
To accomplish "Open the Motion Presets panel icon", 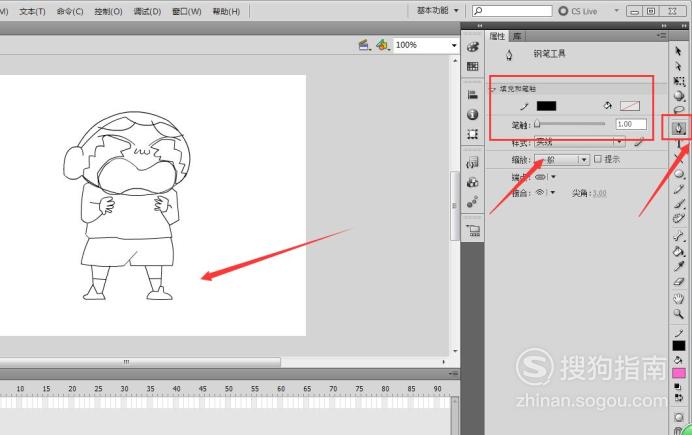I will point(473,202).
